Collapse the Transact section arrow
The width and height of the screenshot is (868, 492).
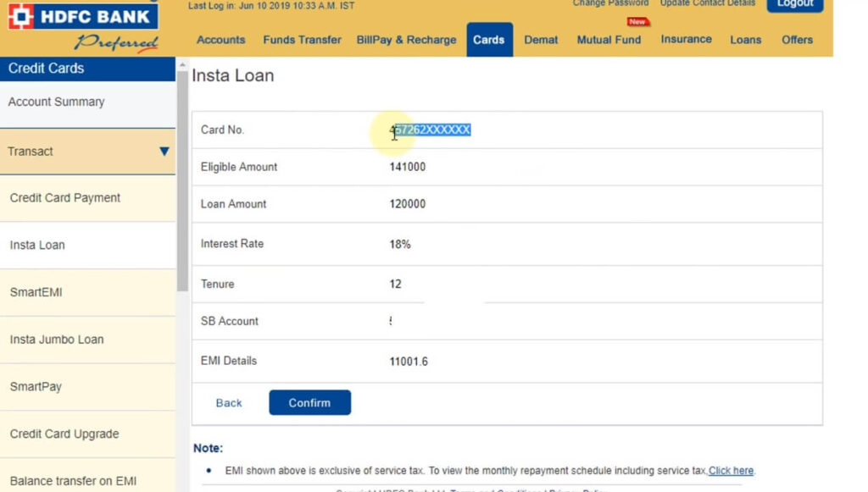click(x=164, y=152)
